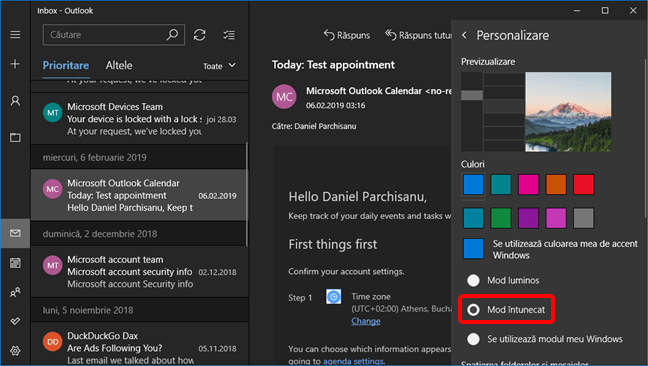Open the Microsoft Outlook Calendar email
This screenshot has width=648, height=366.
click(x=139, y=195)
